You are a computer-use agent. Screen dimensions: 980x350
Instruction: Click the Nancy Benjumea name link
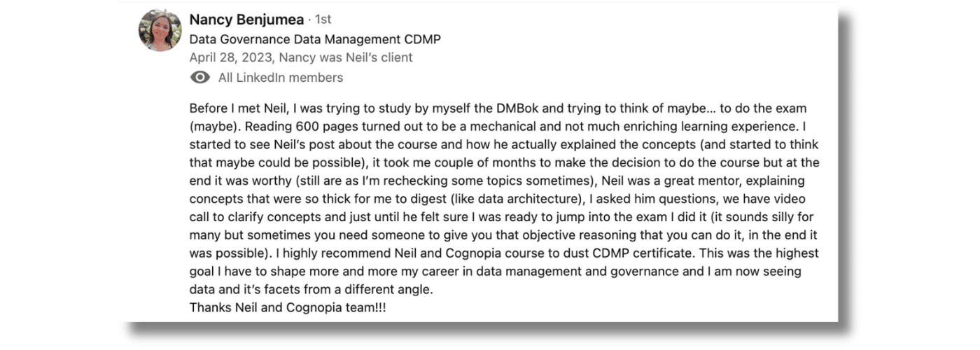(x=246, y=20)
